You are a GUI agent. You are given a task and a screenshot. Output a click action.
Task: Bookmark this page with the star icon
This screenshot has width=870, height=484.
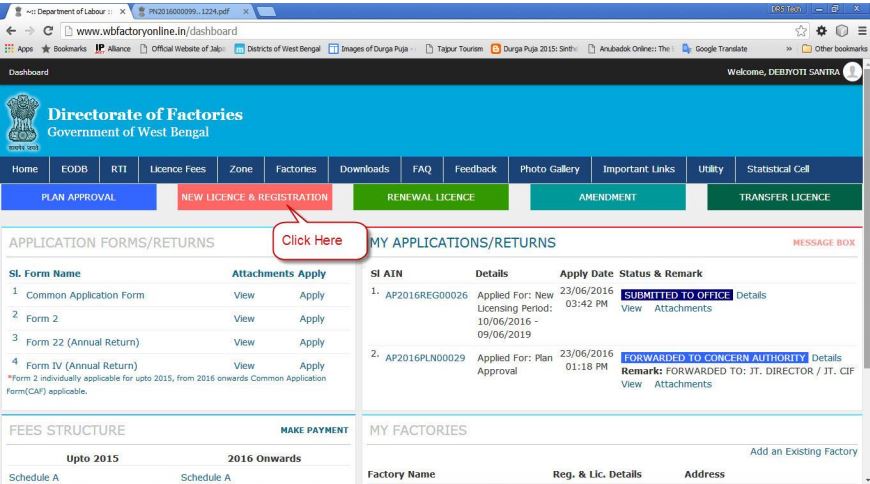[x=801, y=31]
